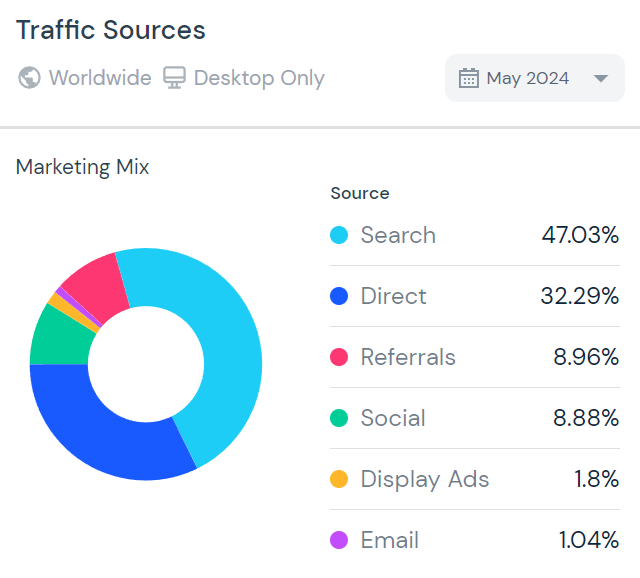The width and height of the screenshot is (640, 578).
Task: Click the Email source label
Action: pyautogui.click(x=390, y=541)
